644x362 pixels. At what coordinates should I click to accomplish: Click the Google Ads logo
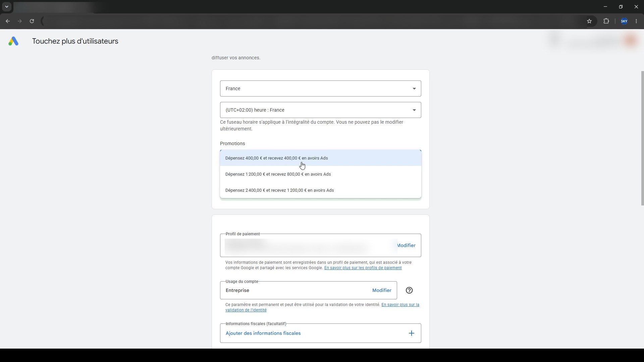tap(13, 41)
